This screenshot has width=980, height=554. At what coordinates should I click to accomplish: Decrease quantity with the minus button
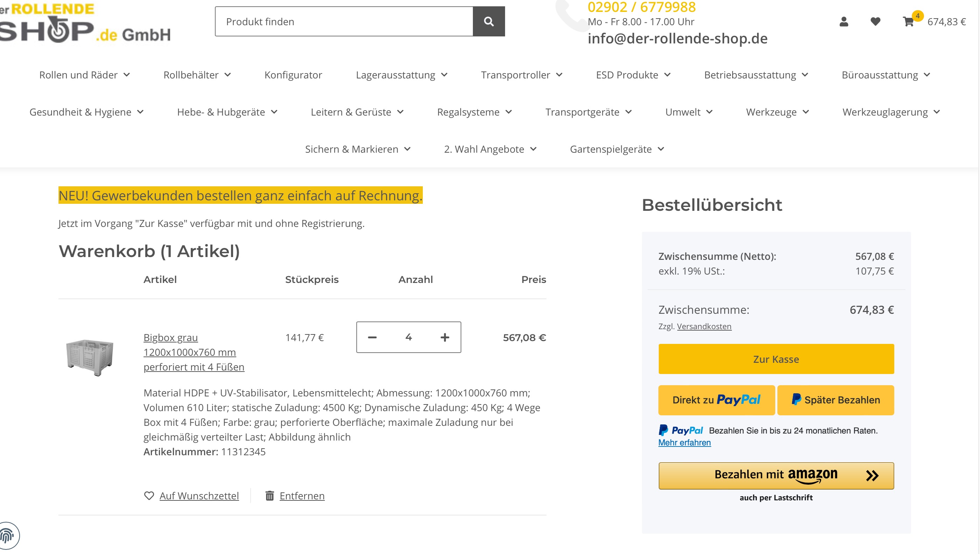coord(372,337)
